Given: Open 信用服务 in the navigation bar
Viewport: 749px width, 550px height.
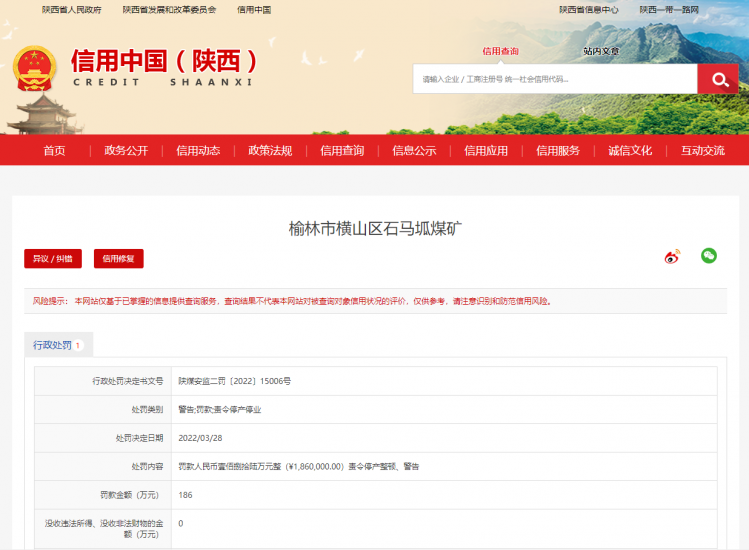Looking at the screenshot, I should coord(558,151).
